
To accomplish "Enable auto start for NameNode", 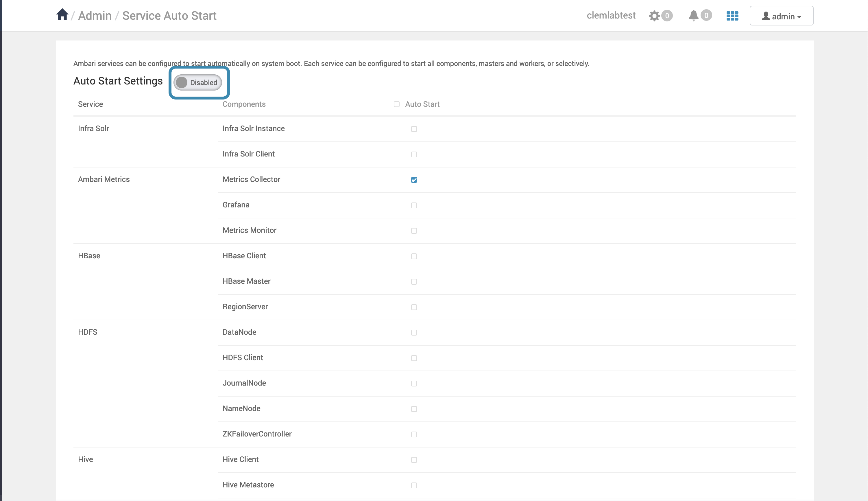I will (414, 409).
